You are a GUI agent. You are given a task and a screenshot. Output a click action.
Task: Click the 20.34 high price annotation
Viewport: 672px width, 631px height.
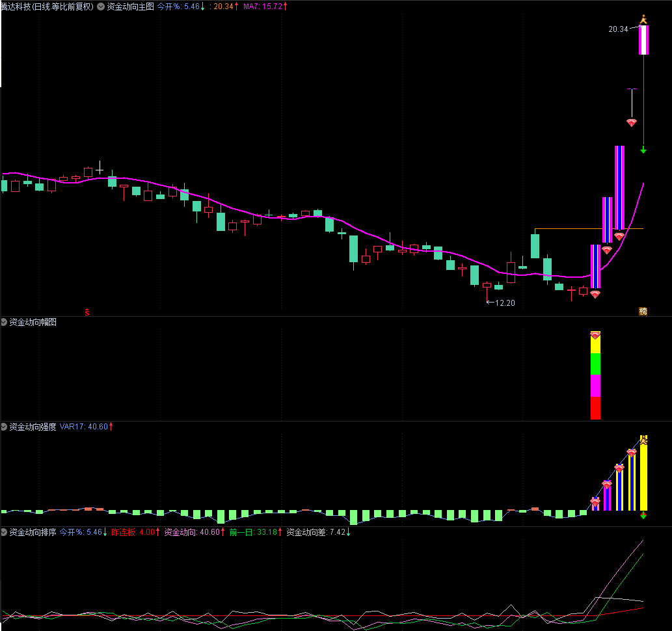pos(618,29)
